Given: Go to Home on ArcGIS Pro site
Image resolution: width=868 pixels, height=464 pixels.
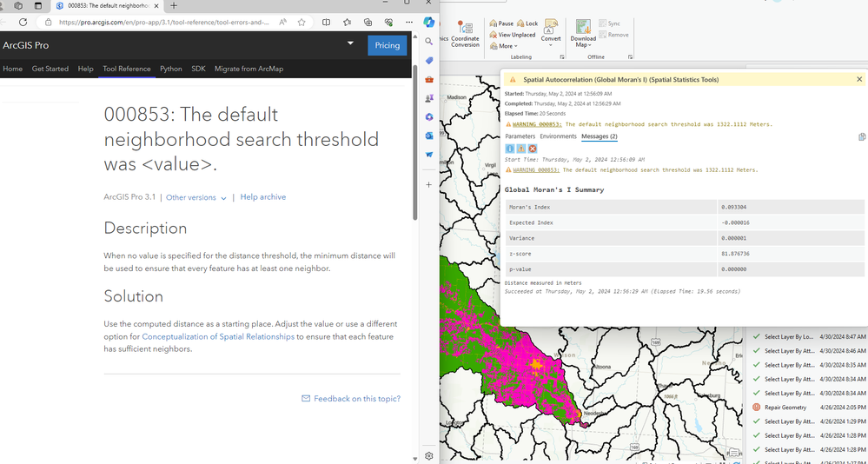Looking at the screenshot, I should pyautogui.click(x=13, y=69).
